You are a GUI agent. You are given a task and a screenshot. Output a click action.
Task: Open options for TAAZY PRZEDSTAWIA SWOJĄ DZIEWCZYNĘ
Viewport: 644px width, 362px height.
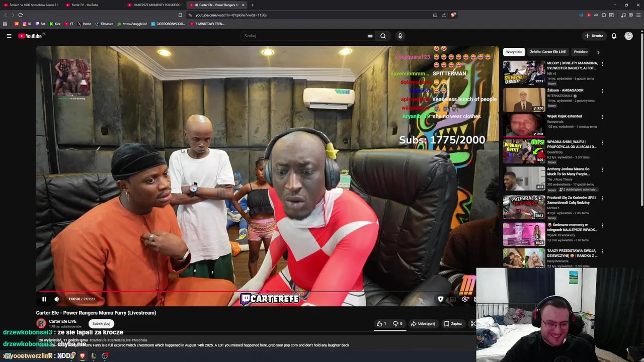click(602, 251)
